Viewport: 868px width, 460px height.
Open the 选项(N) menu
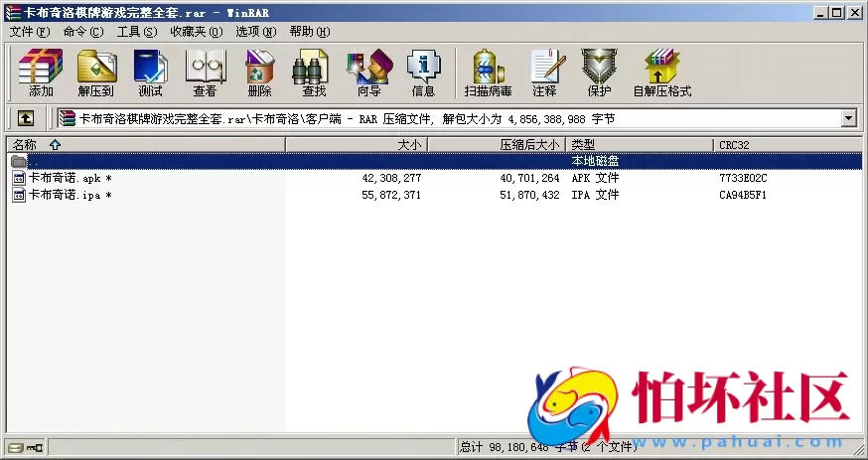point(256,32)
